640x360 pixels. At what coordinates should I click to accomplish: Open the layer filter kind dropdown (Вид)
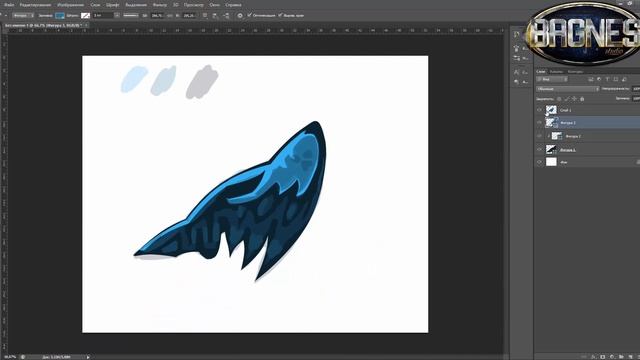click(551, 79)
